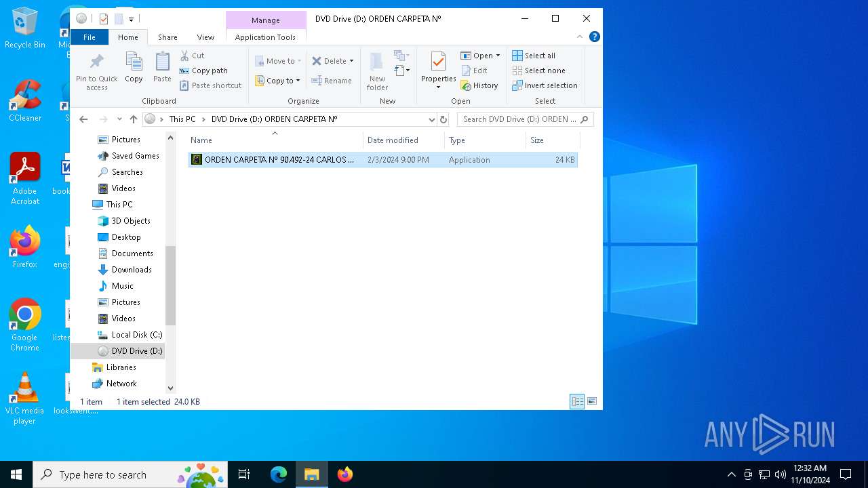The height and width of the screenshot is (488, 868).
Task: Sort by Name column header
Action: (275, 140)
